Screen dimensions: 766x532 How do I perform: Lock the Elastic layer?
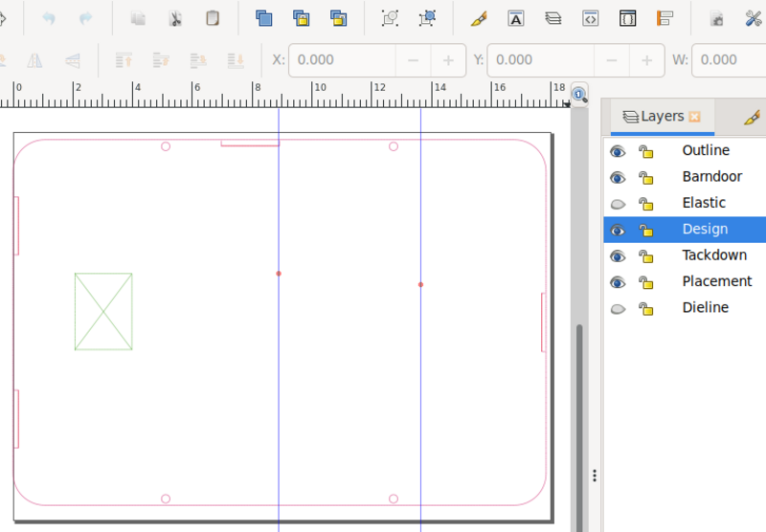pyautogui.click(x=645, y=204)
